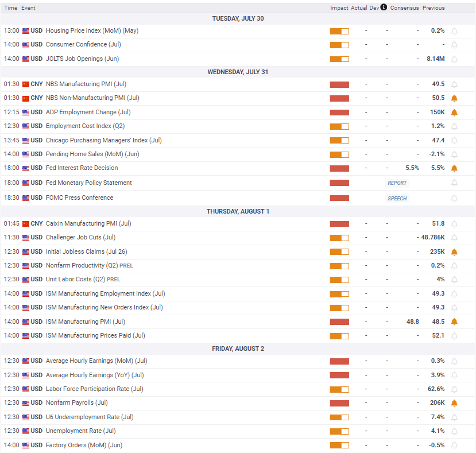476x453 pixels.
Task: Click bell icon for Initial Jobless Claims
Action: pos(454,251)
